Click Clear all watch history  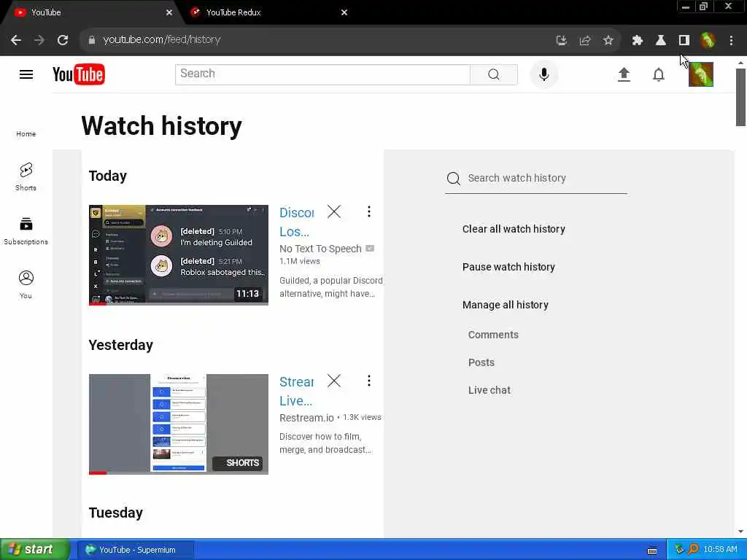tap(514, 229)
